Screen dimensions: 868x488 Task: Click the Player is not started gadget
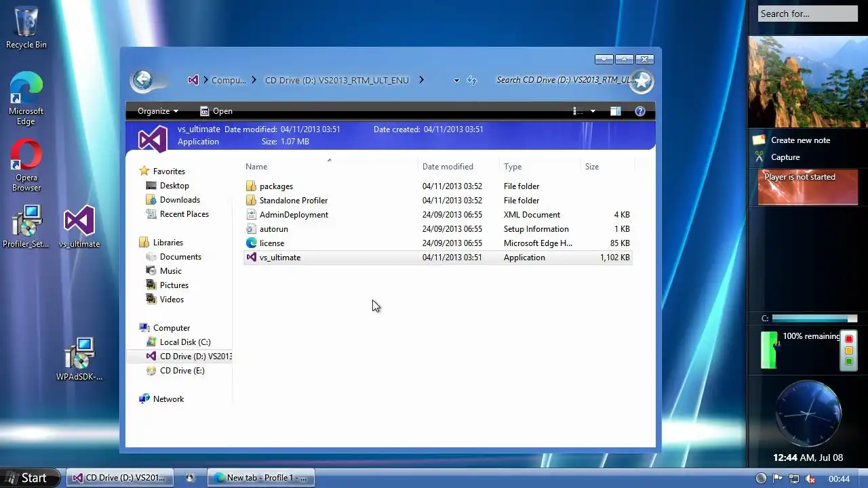coord(808,186)
